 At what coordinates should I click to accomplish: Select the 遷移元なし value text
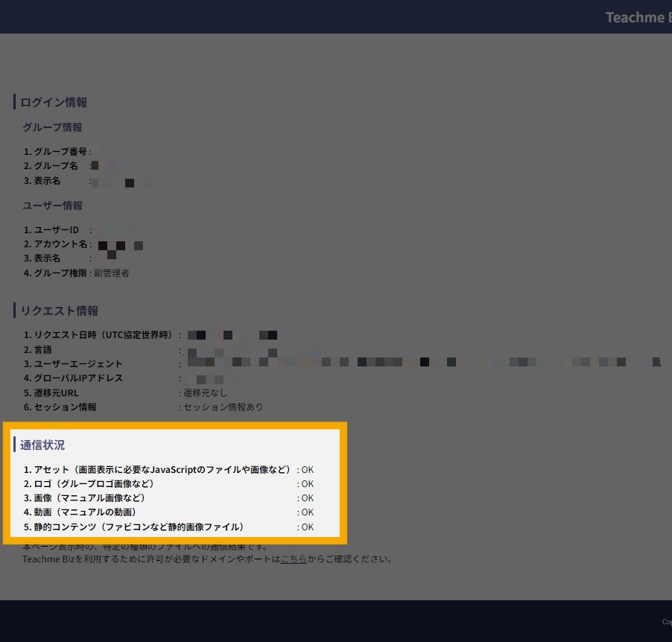(206, 392)
